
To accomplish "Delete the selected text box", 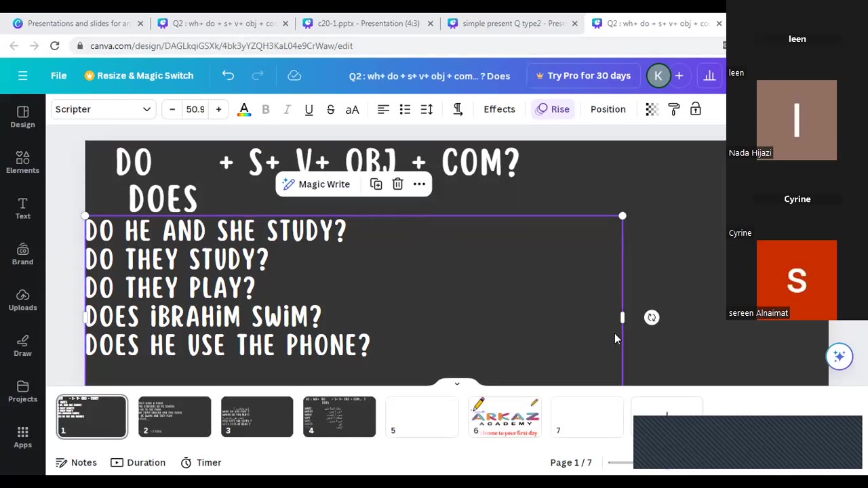I will click(x=397, y=184).
